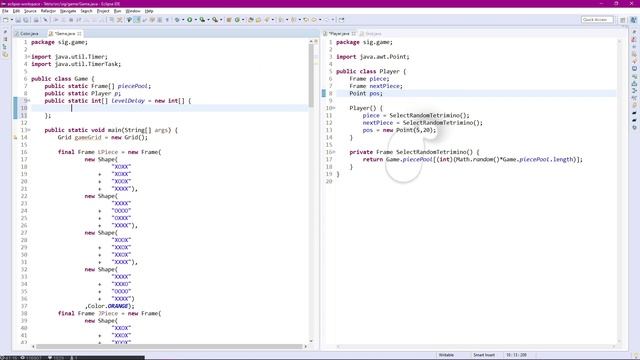Click the Open Type toolbar icon
This screenshot has height=360, width=640.
point(251,20)
